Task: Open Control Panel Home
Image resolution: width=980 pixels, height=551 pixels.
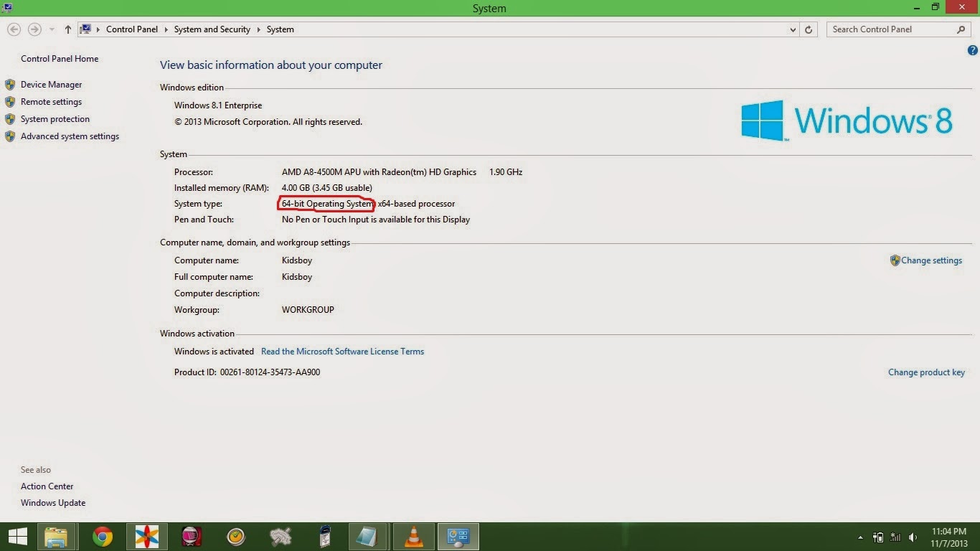Action: pos(60,59)
